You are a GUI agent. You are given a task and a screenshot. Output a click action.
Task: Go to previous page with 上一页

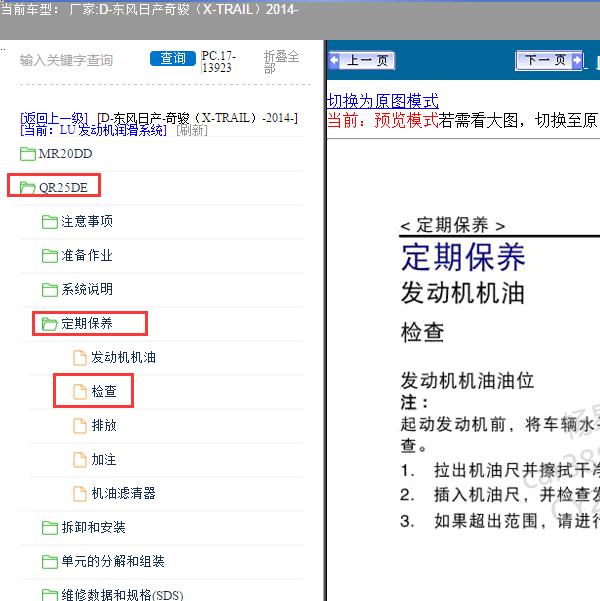[x=362, y=60]
